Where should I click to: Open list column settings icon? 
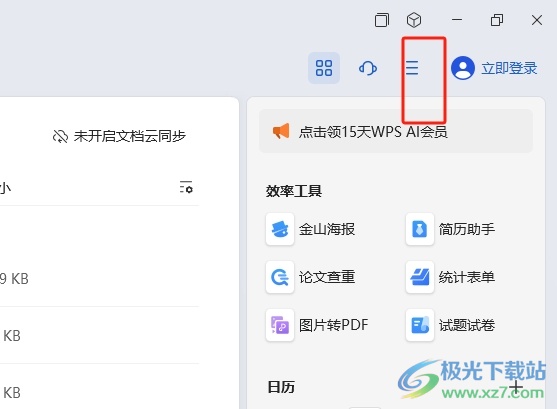pos(186,187)
